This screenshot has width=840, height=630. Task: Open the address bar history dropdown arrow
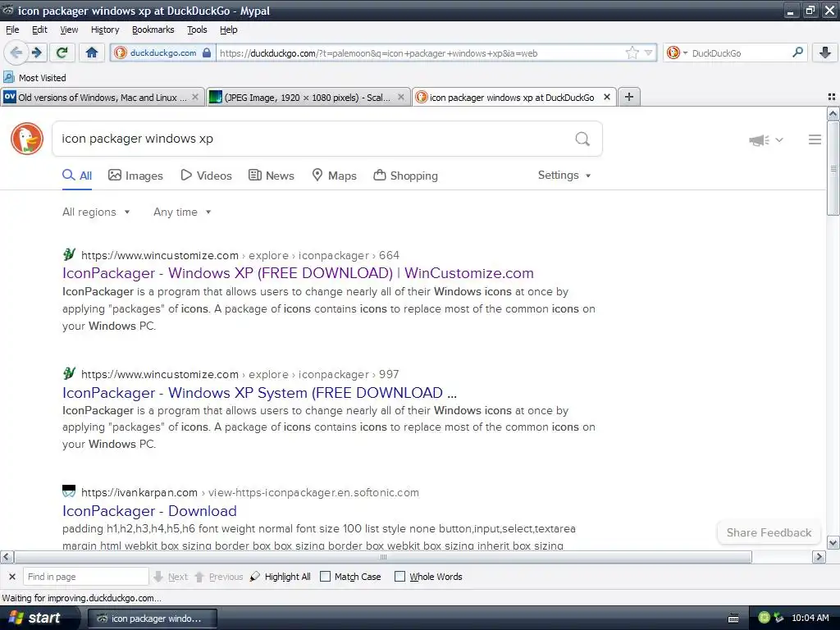(648, 52)
